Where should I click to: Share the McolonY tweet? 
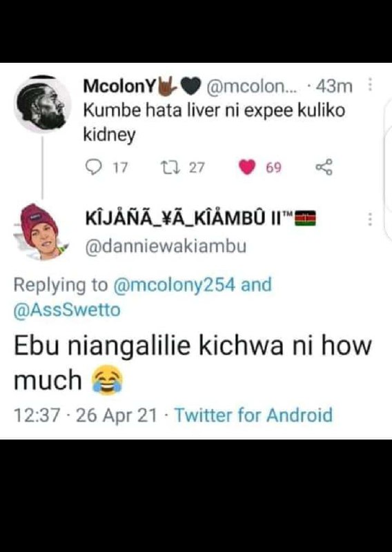324,167
